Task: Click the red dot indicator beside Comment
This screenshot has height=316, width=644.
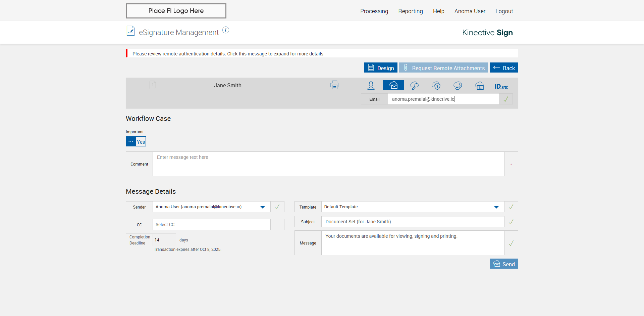Action: 511,164
